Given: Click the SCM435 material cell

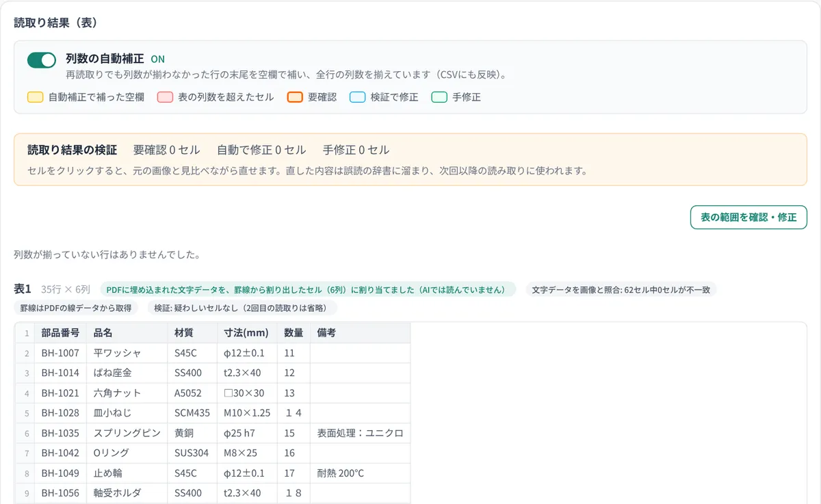Looking at the screenshot, I should [192, 413].
